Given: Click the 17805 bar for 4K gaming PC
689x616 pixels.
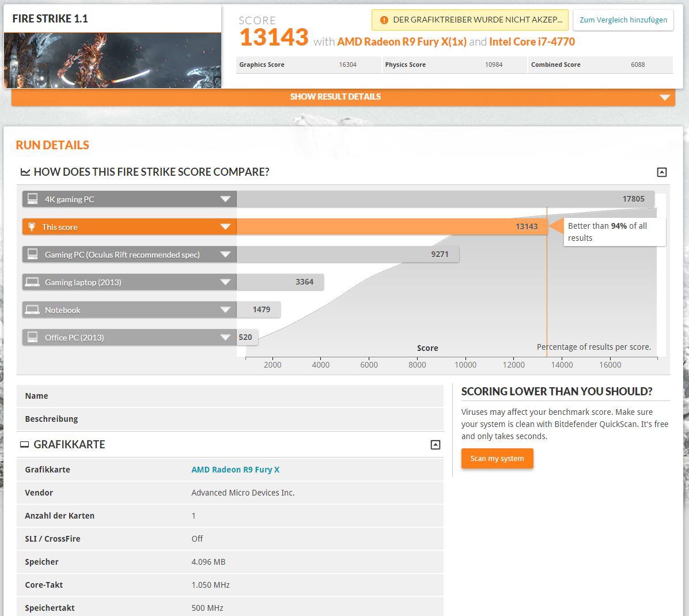Looking at the screenshot, I should [x=445, y=199].
